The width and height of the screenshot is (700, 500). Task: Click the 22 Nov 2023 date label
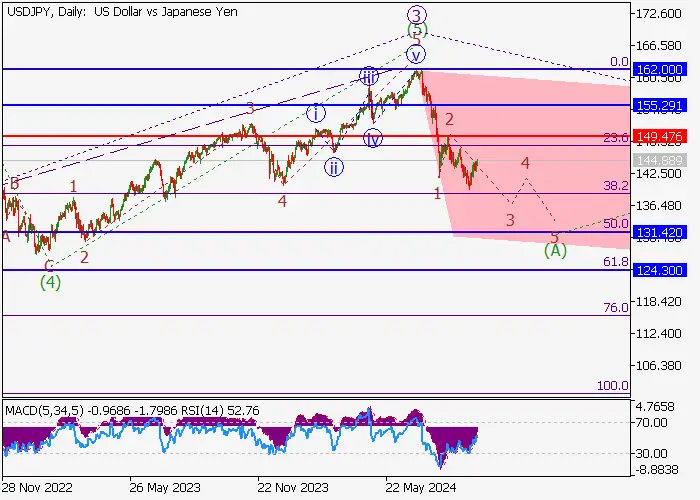coord(293,488)
